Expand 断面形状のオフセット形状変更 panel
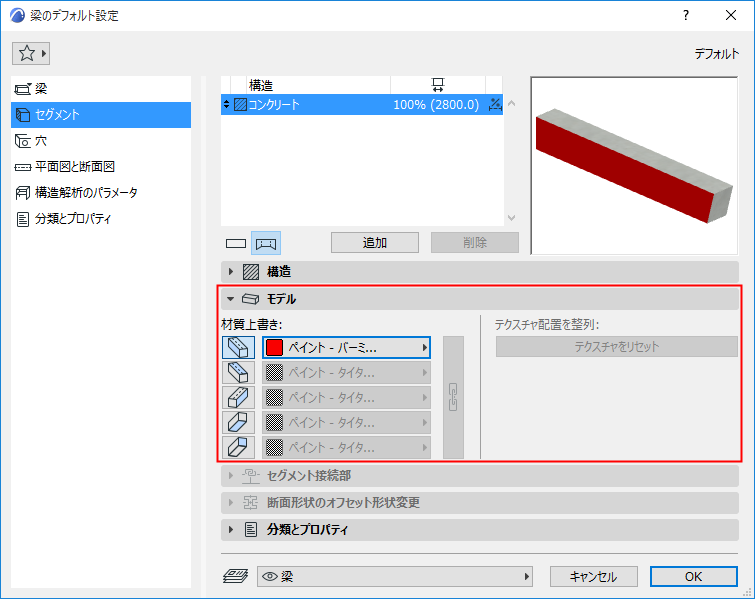This screenshot has height=599, width=755. click(480, 503)
